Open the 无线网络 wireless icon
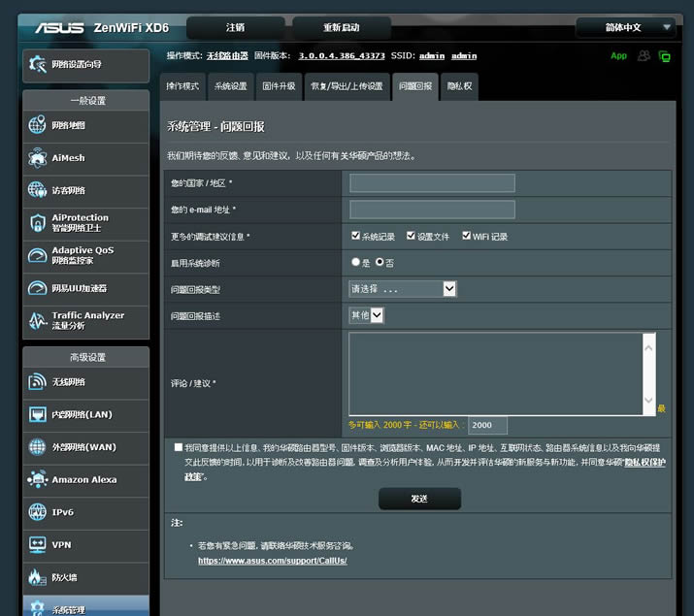This screenshot has width=694, height=616. pyautogui.click(x=37, y=382)
